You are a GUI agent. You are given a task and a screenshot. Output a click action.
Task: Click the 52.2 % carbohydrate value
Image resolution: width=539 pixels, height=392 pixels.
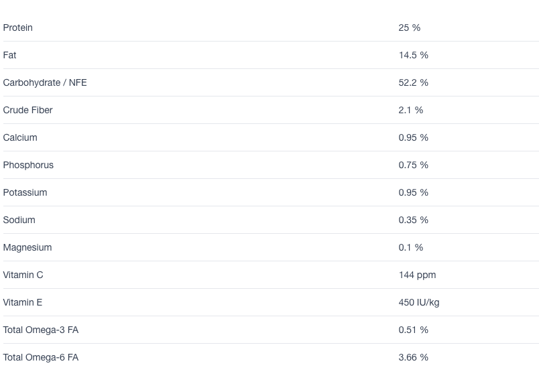(x=414, y=82)
